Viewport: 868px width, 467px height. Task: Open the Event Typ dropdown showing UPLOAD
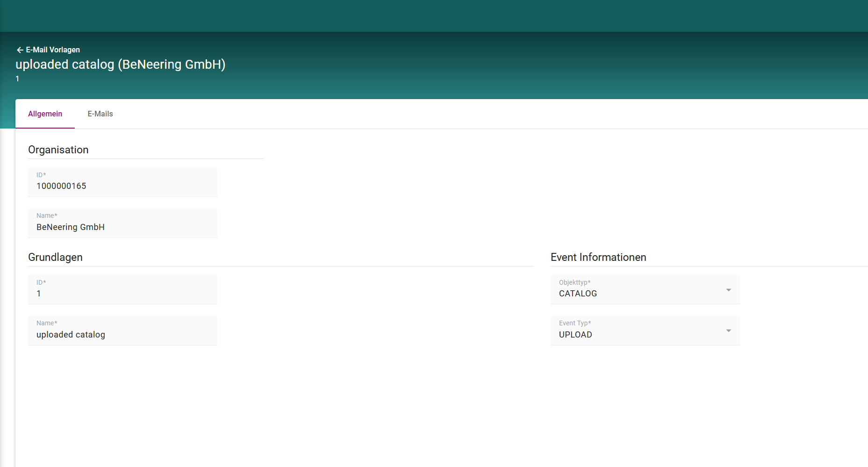pos(645,330)
